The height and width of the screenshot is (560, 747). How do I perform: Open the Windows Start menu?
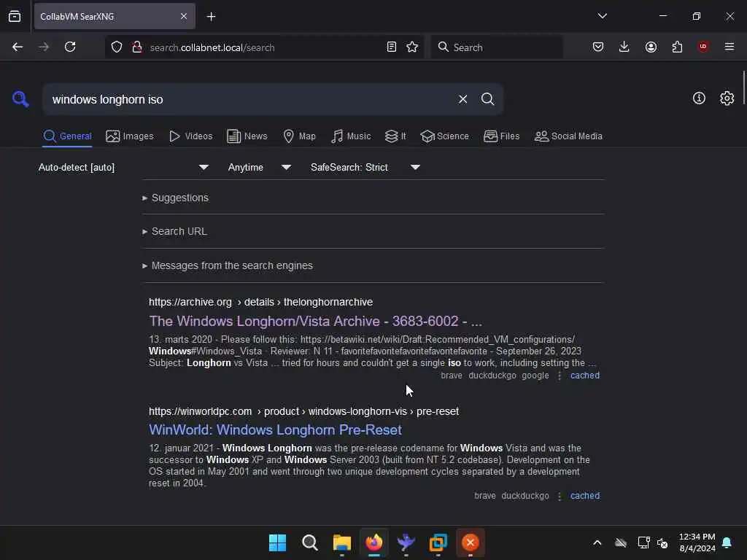(x=277, y=542)
